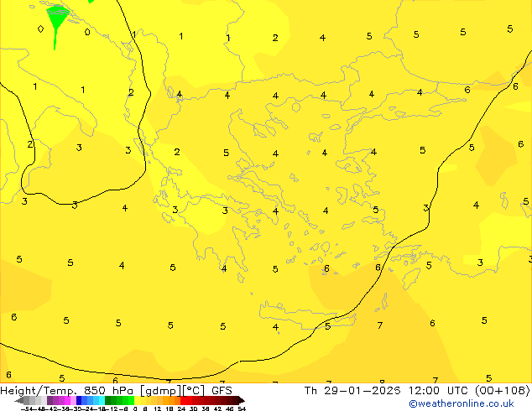Click the dark maroon right arrow tip of the legend
Viewport: 532px width, 411px height.
click(241, 401)
